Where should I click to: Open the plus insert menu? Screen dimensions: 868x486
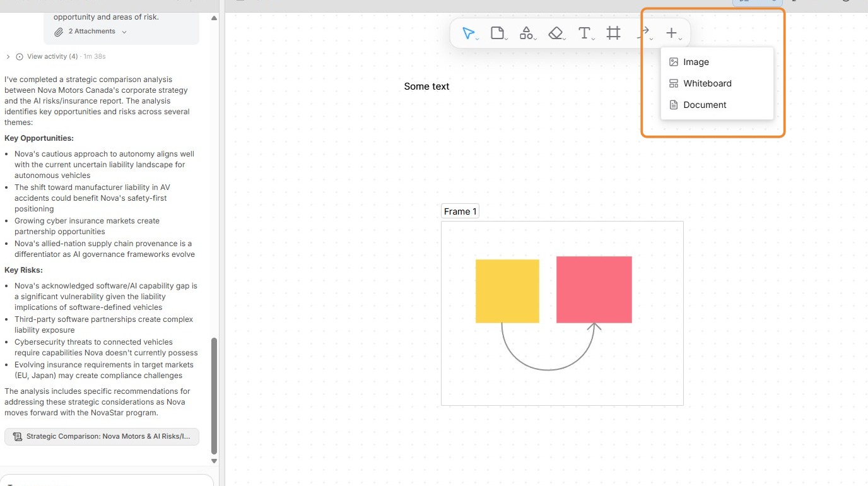pos(672,33)
